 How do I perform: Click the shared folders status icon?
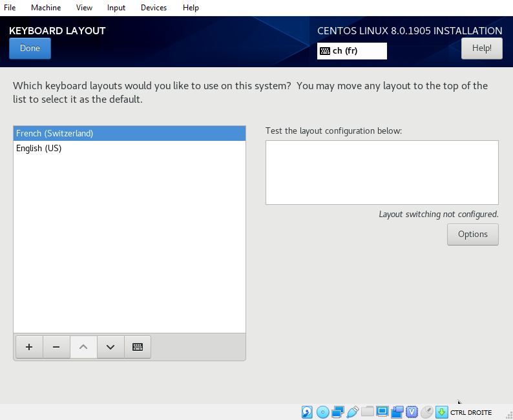(368, 412)
